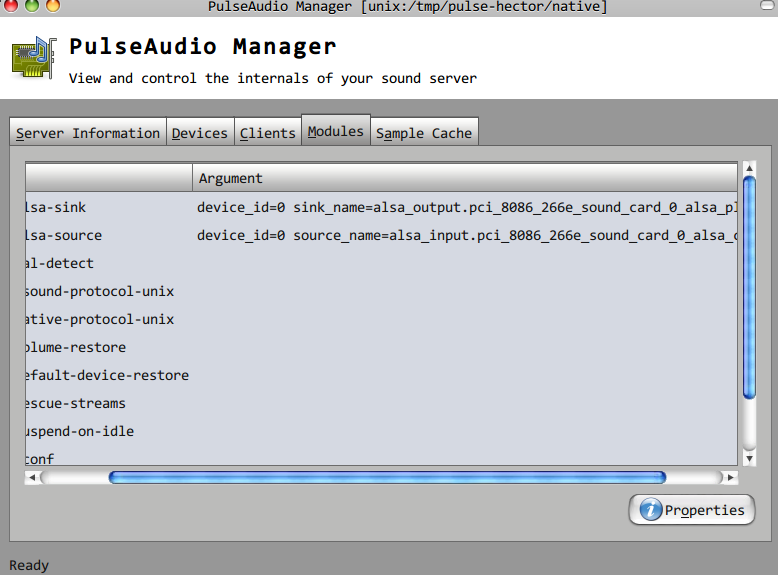Click the up arrow of the vertical scrollbar
The image size is (778, 575).
(749, 168)
